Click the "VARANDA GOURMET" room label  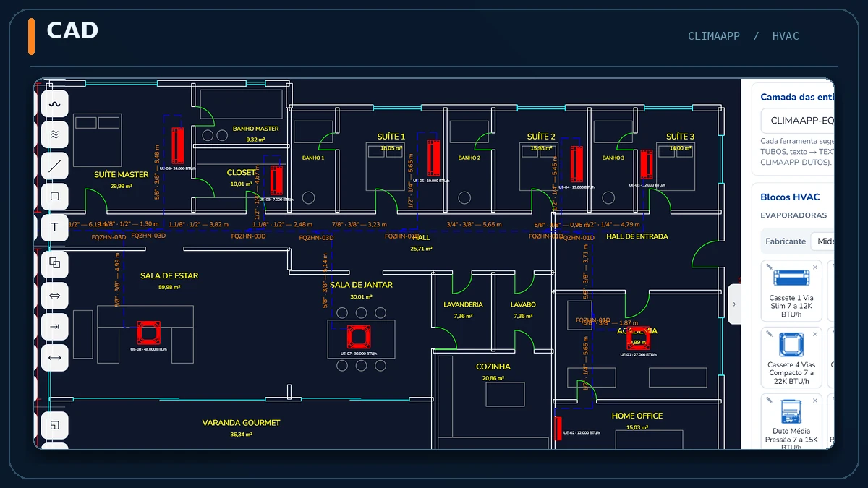(x=241, y=422)
